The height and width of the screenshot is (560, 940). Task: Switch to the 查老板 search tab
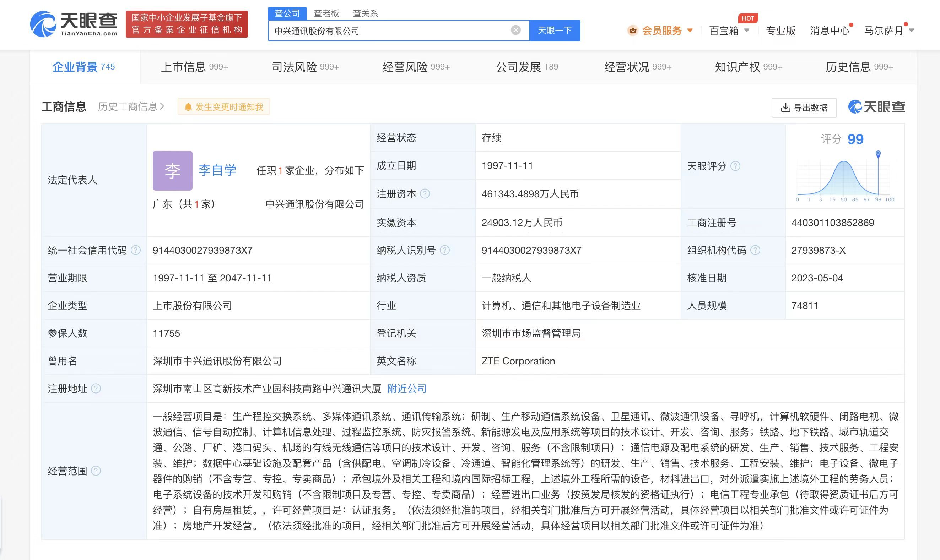coord(326,13)
